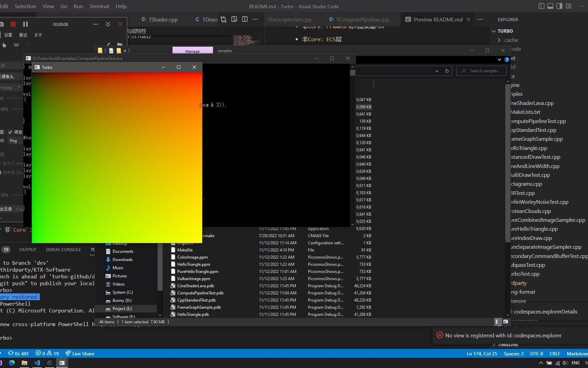Open the File Explorer address history dropdown
588x368 pixels.
(x=437, y=71)
